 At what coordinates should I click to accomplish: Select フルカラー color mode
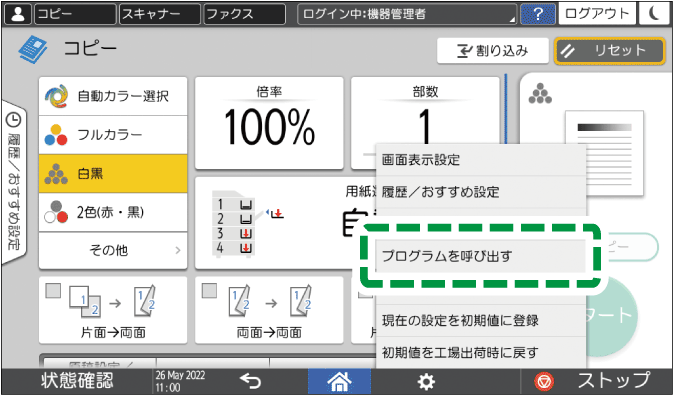pyautogui.click(x=113, y=135)
